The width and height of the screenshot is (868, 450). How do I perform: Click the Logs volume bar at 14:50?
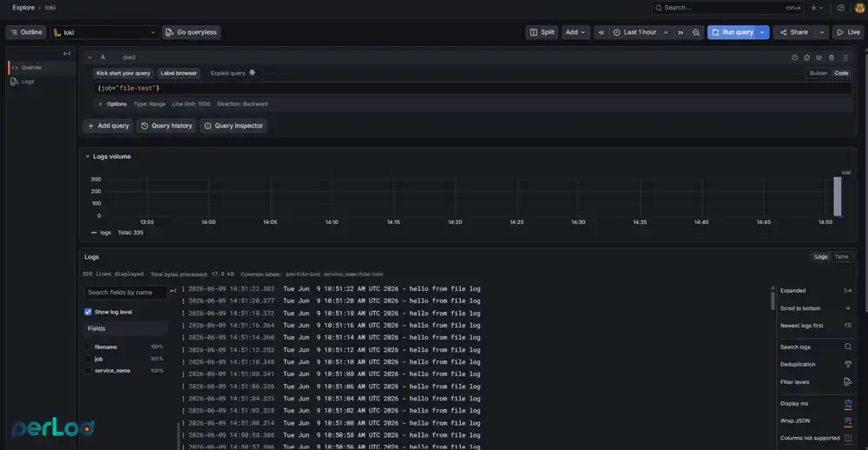coord(838,196)
